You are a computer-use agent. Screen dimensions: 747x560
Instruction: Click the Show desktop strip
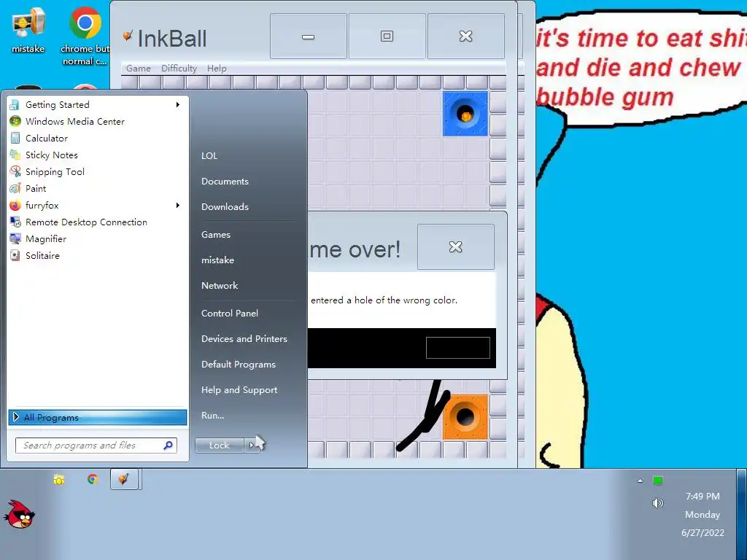pos(741,514)
